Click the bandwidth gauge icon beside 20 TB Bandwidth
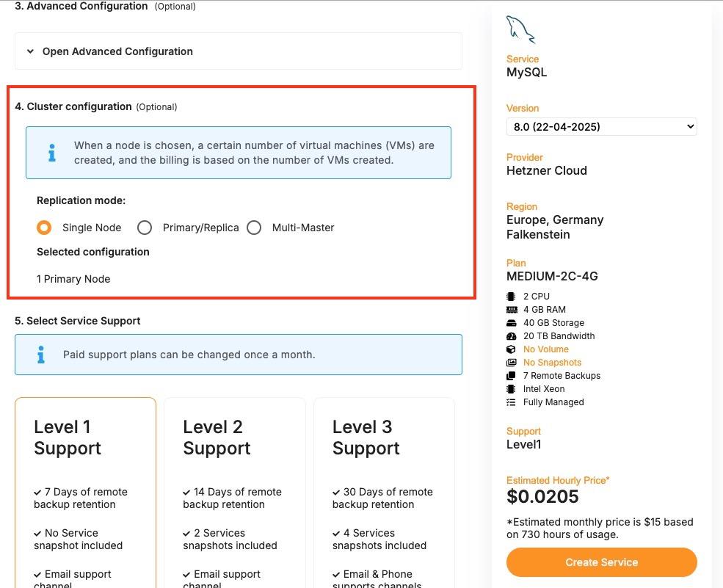The width and height of the screenshot is (723, 588). 512,335
